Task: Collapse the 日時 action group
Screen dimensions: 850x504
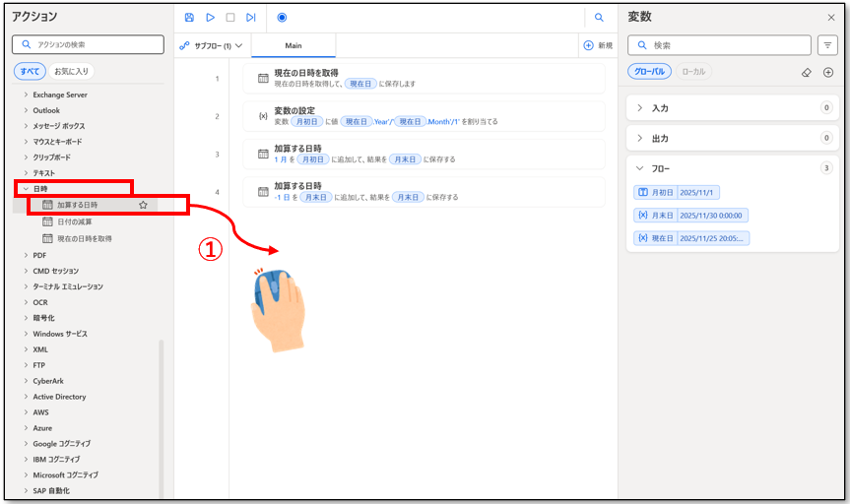Action: 26,188
